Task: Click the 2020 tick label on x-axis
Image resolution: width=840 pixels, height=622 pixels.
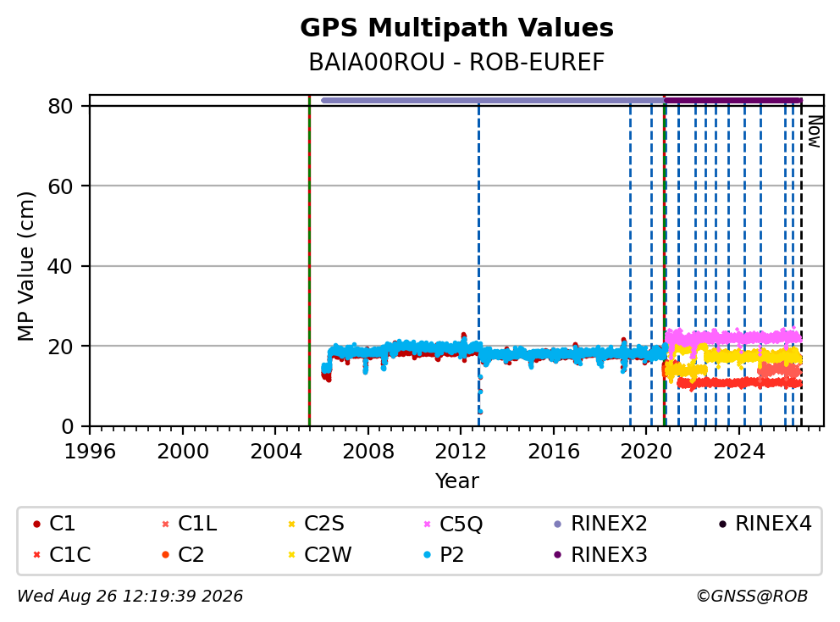Action: click(x=646, y=452)
